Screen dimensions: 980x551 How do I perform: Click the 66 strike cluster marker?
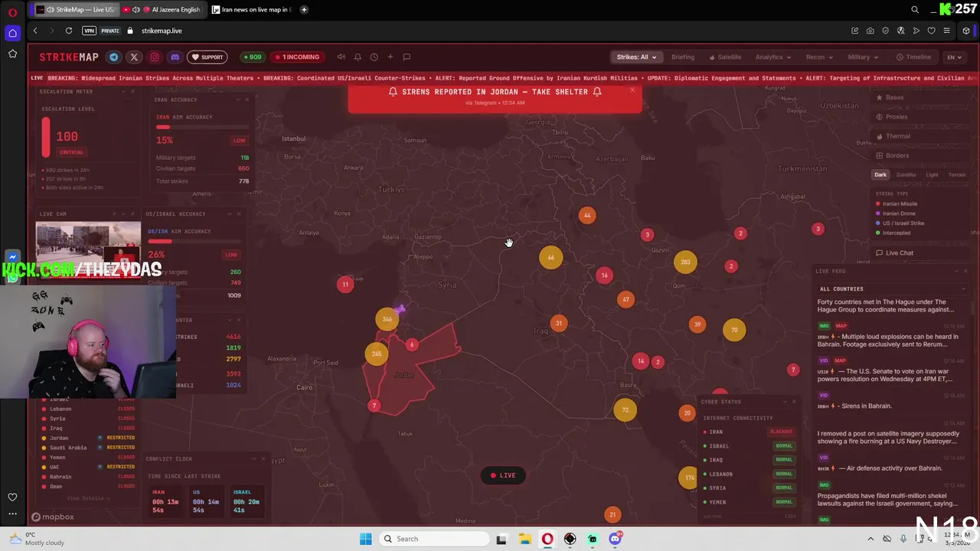[x=550, y=258]
